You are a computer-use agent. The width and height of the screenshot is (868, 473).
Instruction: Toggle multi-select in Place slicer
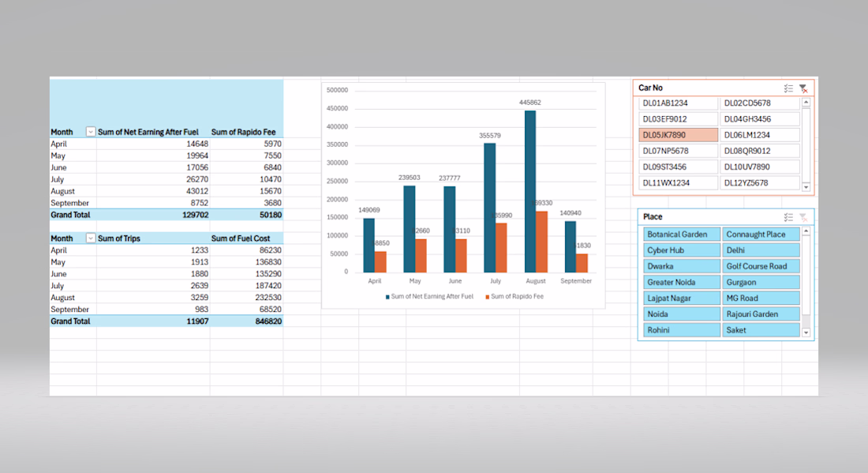point(788,217)
